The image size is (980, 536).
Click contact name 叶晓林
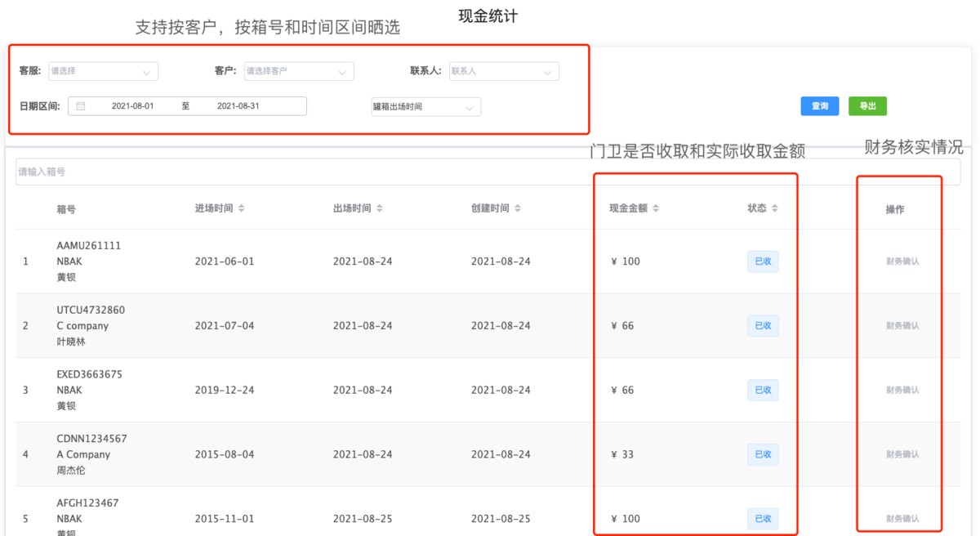click(x=71, y=342)
